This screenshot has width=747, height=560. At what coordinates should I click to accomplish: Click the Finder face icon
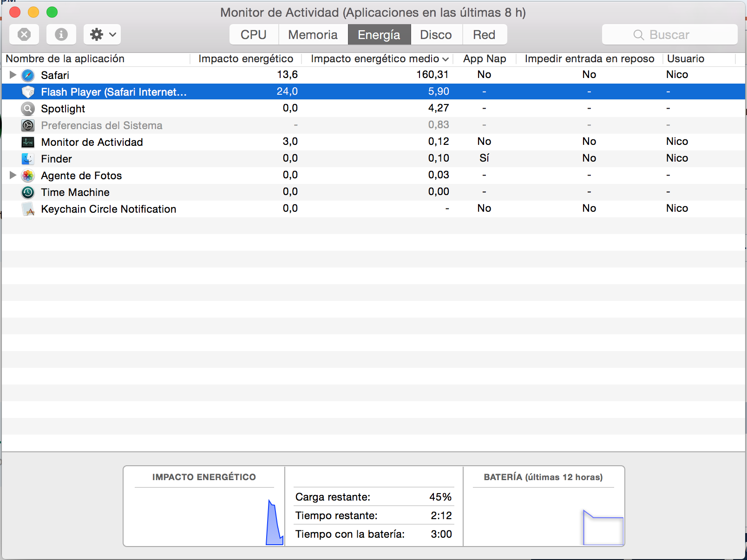coord(28,159)
